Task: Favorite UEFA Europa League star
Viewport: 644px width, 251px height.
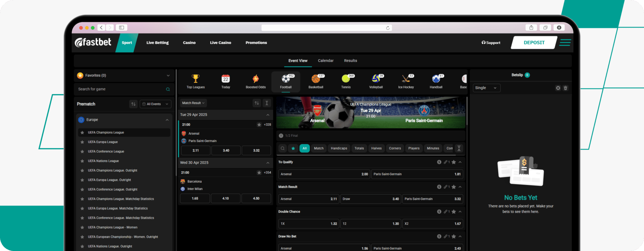Action: coord(82,142)
